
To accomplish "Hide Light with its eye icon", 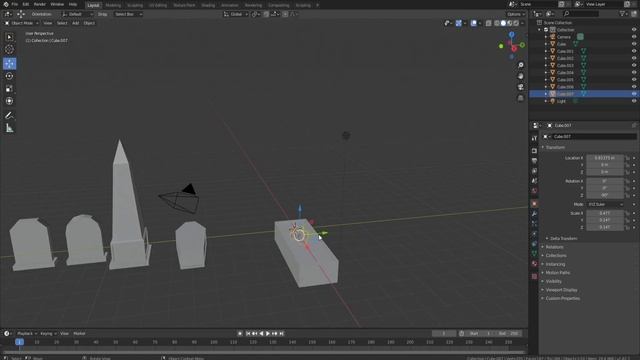I will coord(634,101).
